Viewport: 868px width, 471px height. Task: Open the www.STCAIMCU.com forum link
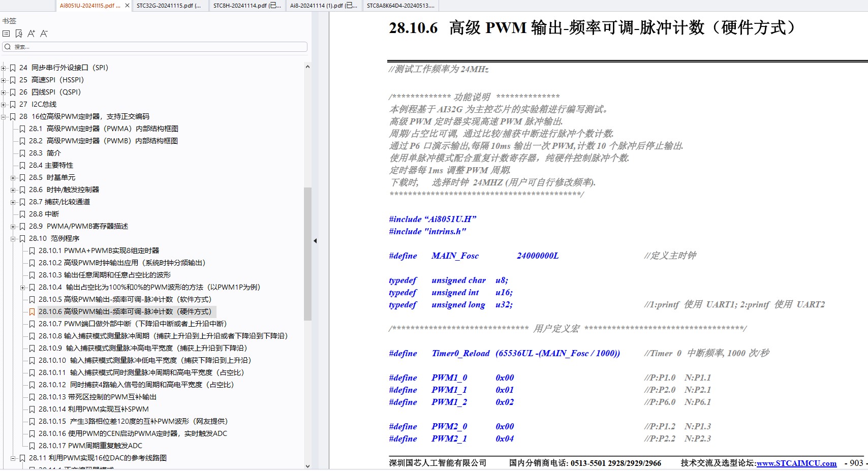click(796, 463)
